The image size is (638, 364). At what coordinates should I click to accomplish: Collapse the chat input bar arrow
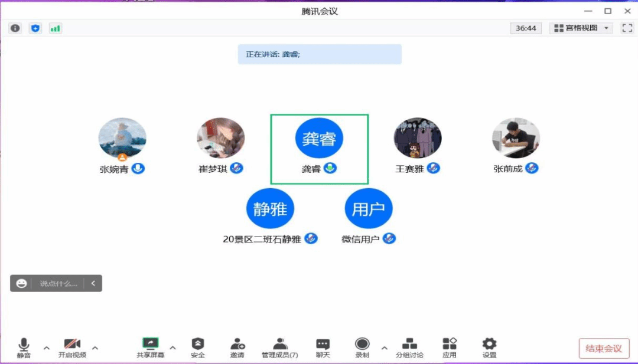(x=93, y=284)
